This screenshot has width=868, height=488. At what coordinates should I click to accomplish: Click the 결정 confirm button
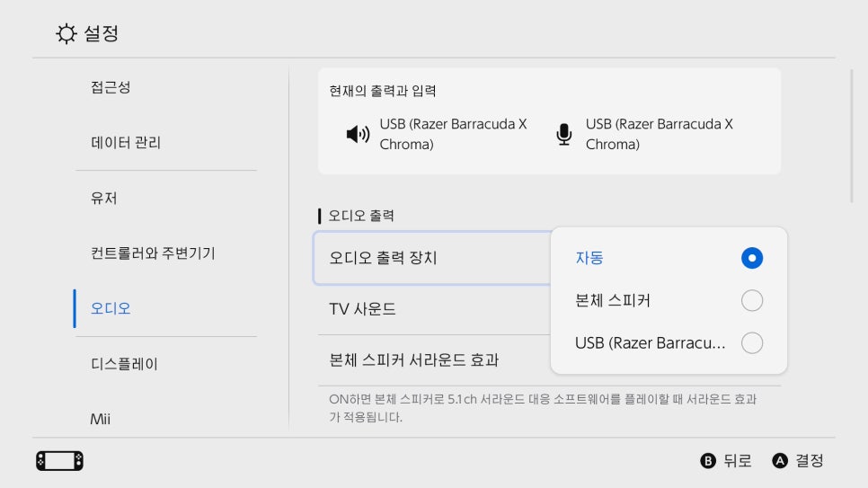[x=798, y=461]
